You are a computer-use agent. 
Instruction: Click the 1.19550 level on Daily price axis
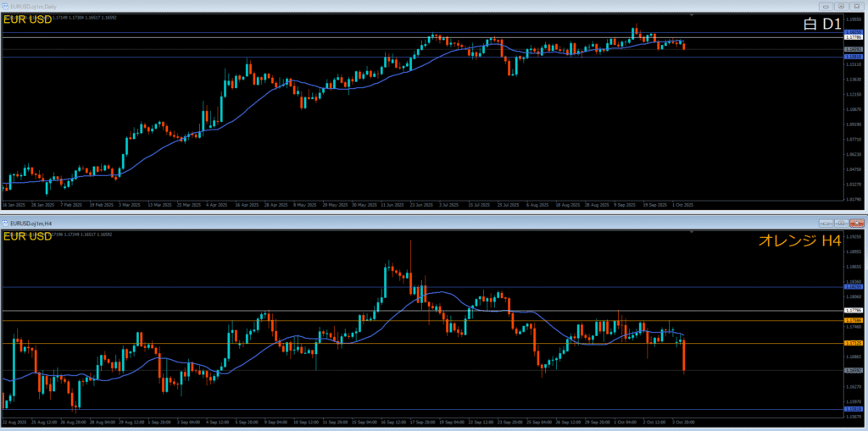point(853,19)
